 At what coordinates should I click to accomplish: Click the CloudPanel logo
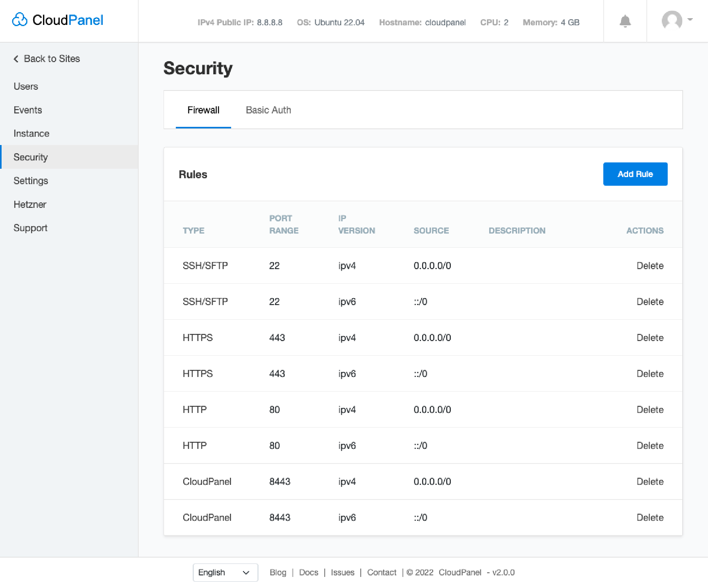pyautogui.click(x=58, y=20)
